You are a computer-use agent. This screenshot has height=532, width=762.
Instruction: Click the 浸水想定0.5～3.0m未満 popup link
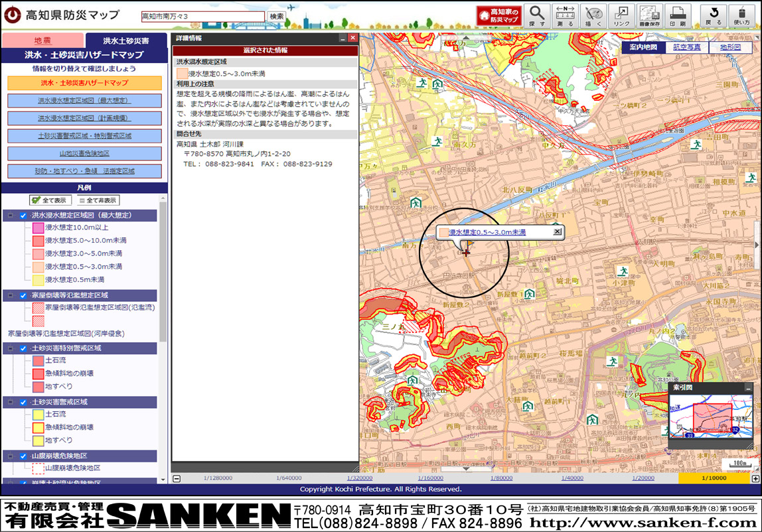click(487, 232)
